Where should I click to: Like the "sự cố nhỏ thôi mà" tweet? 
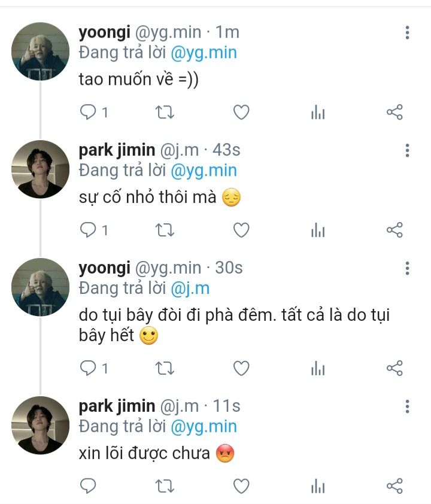click(241, 230)
